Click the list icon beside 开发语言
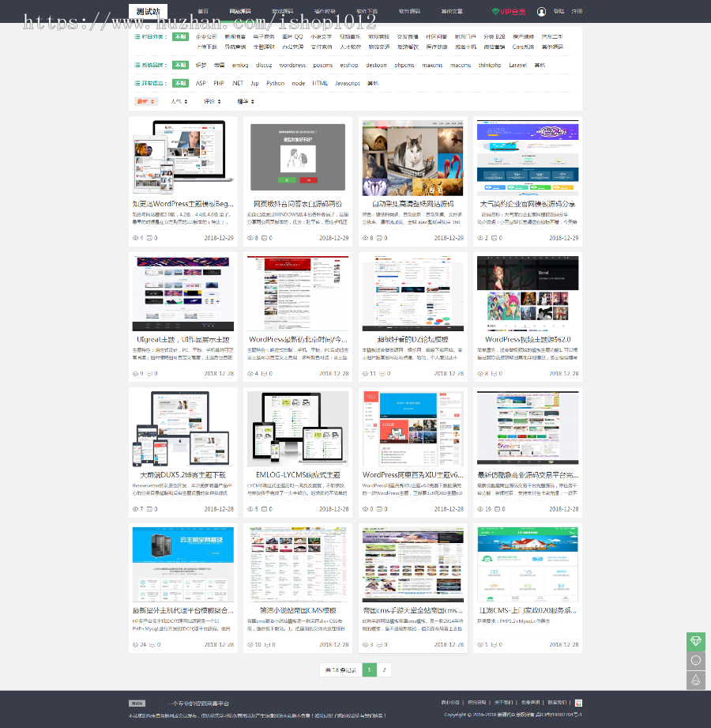This screenshot has width=711, height=728. 137,83
